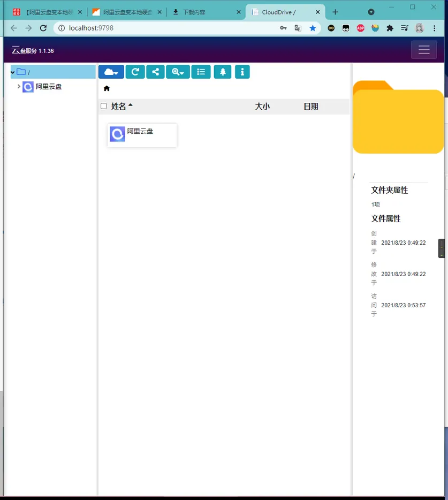Toggle the info panel icon
This screenshot has height=500, width=448.
click(242, 72)
